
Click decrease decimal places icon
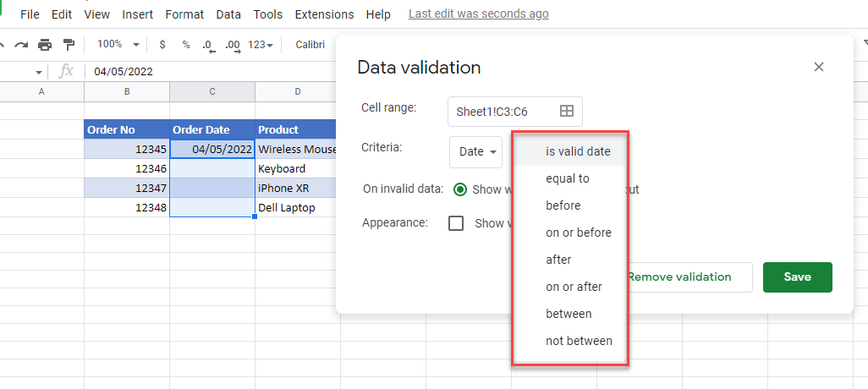coord(208,44)
